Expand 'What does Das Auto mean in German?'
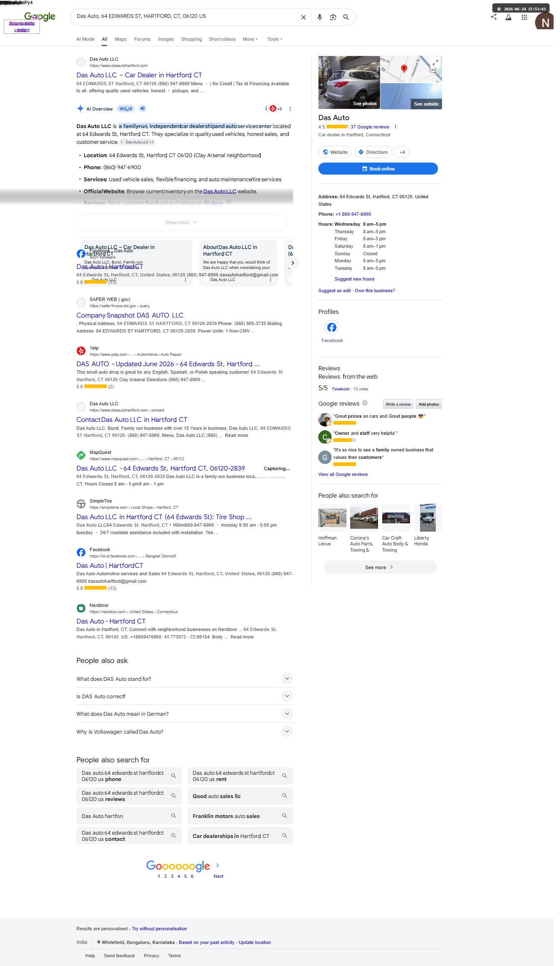Viewport: 560px width, 966px height. point(184,714)
